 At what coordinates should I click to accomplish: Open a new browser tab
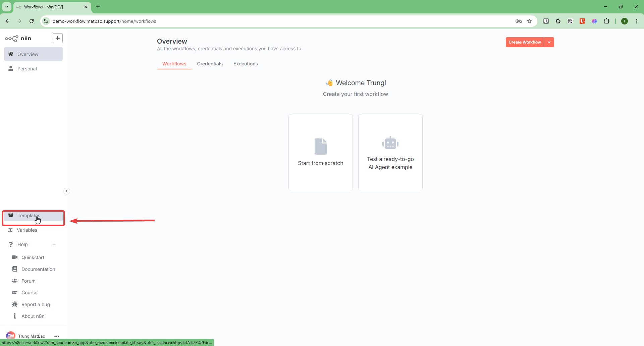pyautogui.click(x=98, y=7)
